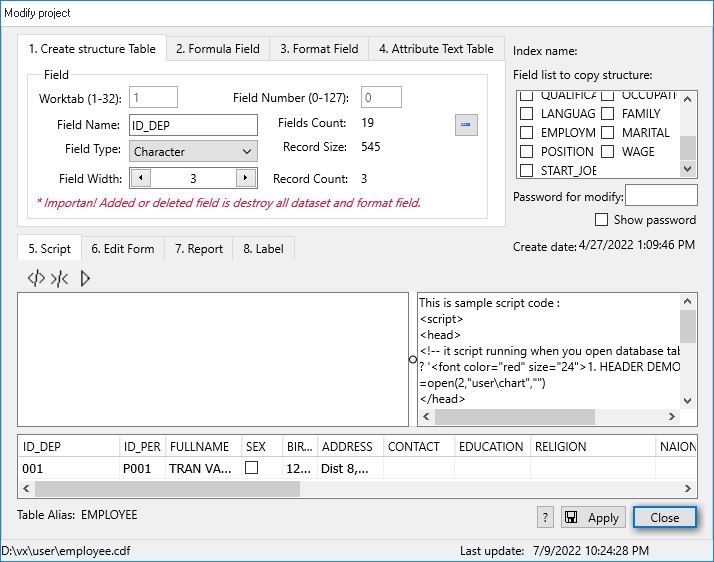Click the splitter handle between script panes
Screen dimensions: 714x562
point(413,359)
